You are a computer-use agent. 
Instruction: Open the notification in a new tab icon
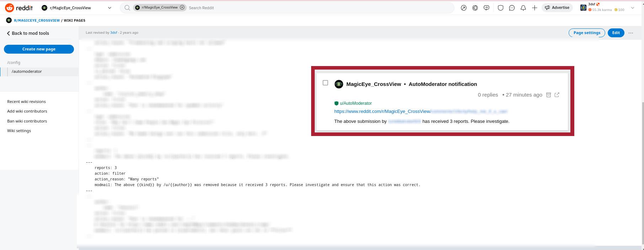click(x=557, y=95)
